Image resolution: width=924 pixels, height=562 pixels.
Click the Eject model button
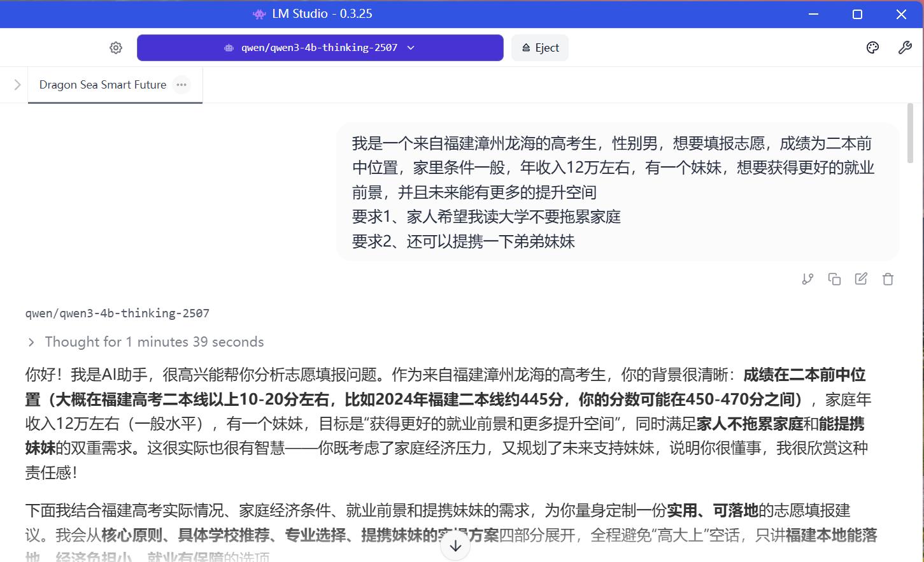point(540,48)
